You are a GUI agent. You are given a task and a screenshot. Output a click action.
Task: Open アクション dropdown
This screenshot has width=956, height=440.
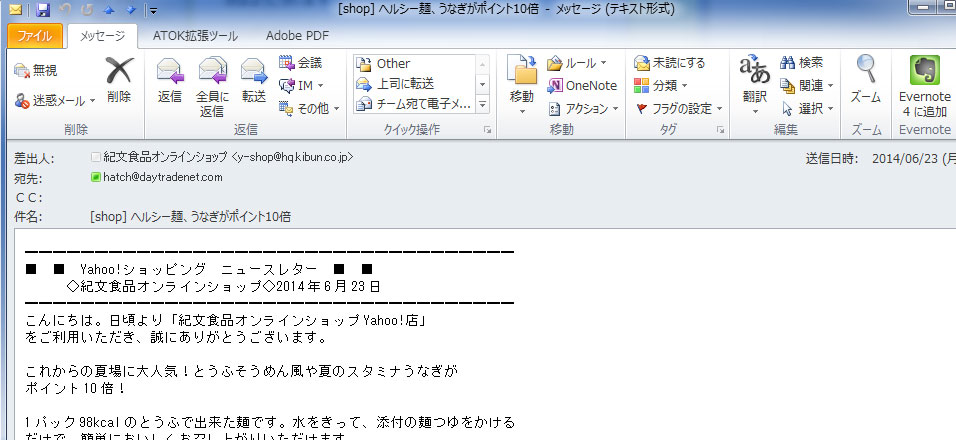pos(583,108)
